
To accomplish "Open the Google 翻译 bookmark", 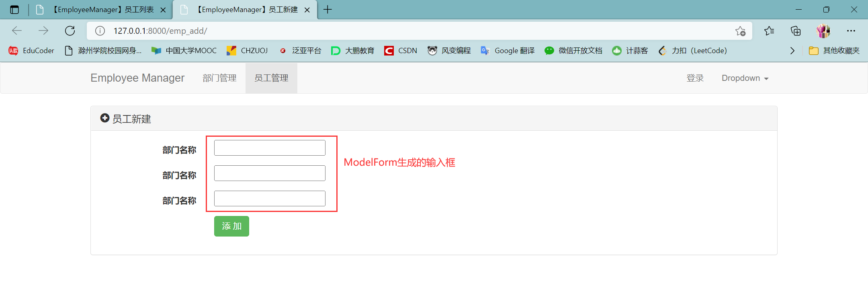I will (508, 51).
